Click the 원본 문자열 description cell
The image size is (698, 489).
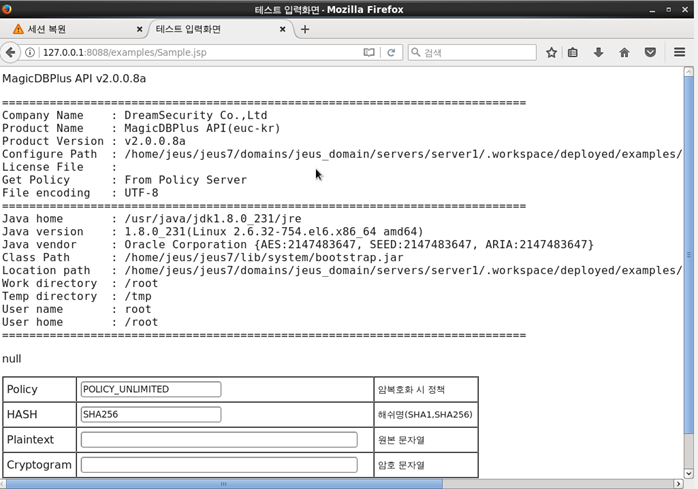[426, 440]
